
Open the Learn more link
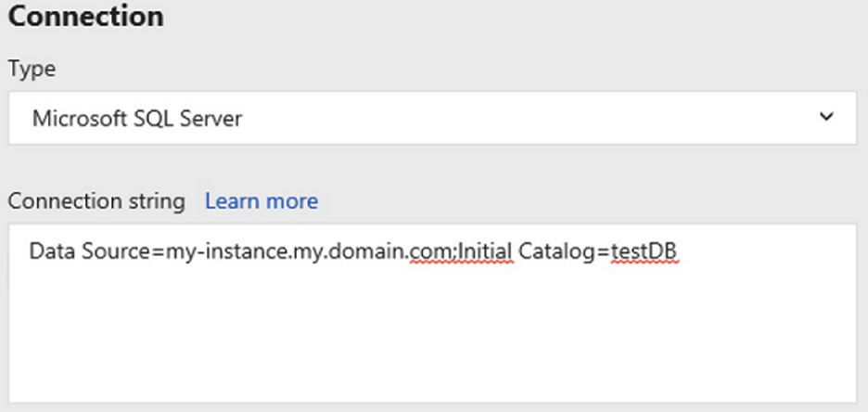[262, 201]
